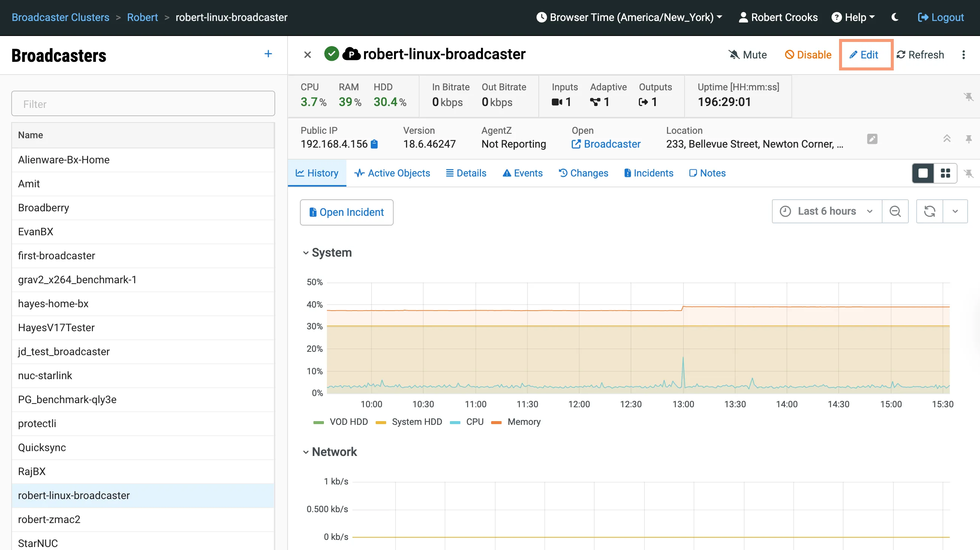Go to Broadcaster Clusters breadcrumb
This screenshot has width=980, height=550.
60,17
